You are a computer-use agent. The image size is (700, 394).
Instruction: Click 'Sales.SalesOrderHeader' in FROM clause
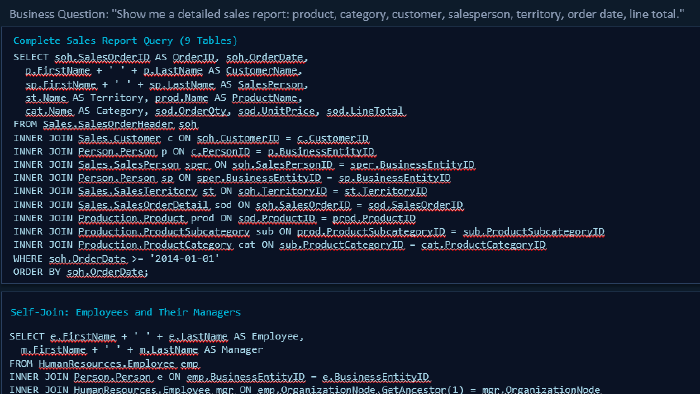click(108, 124)
